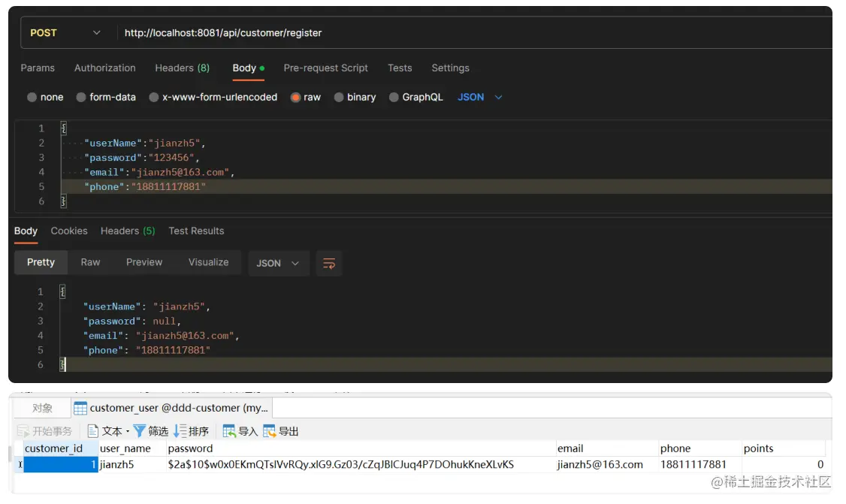The width and height of the screenshot is (846, 504).
Task: Click the 开始事务 toolbar button
Action: coord(45,431)
